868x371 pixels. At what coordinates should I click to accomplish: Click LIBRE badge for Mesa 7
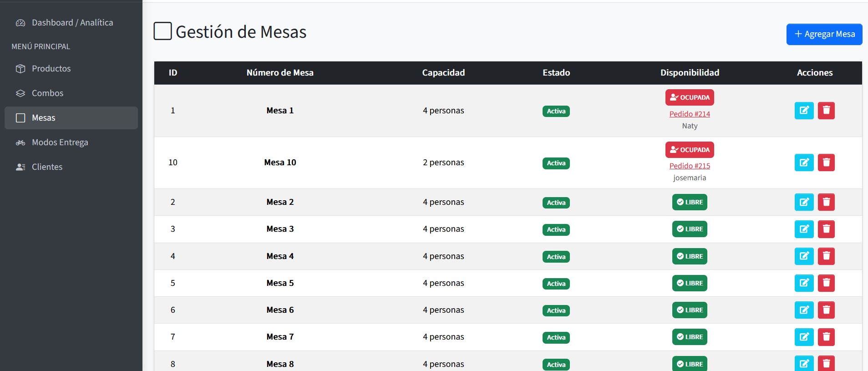pyautogui.click(x=690, y=337)
